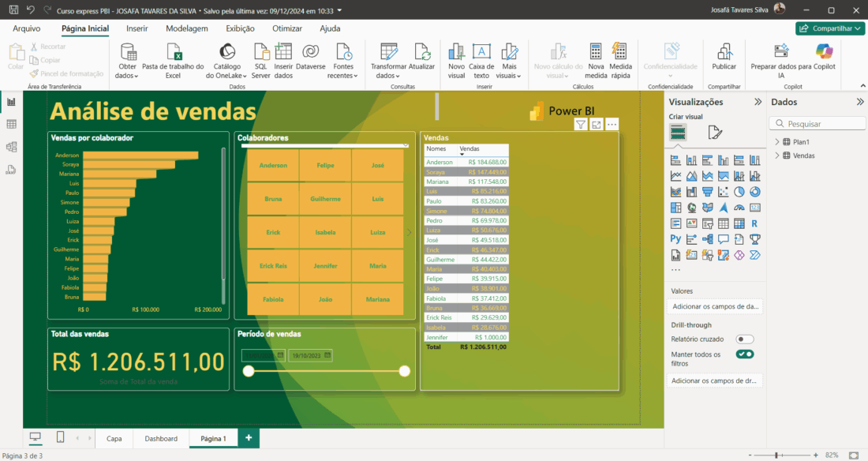This screenshot has width=868, height=461.
Task: Click the Pesquisar field in Dados pane
Action: [817, 124]
